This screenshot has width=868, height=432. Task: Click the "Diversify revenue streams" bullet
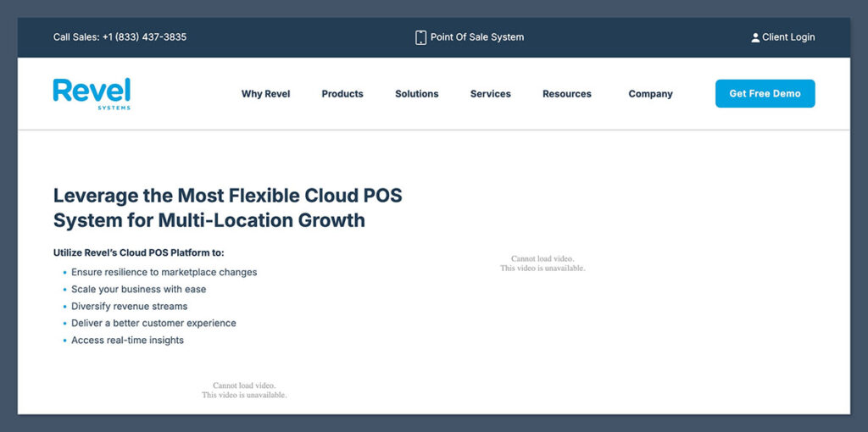(129, 307)
